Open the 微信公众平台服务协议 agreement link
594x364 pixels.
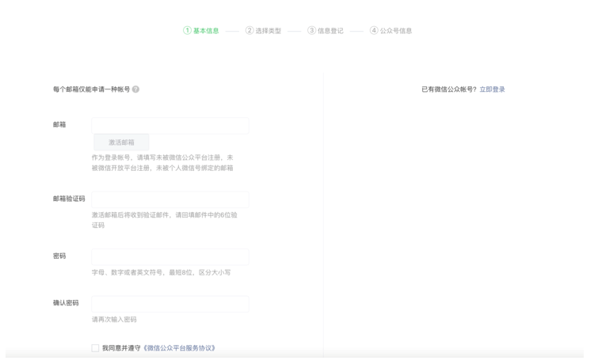[180, 348]
